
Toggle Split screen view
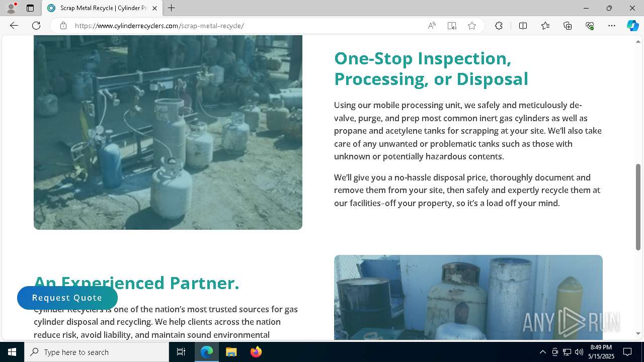click(523, 26)
